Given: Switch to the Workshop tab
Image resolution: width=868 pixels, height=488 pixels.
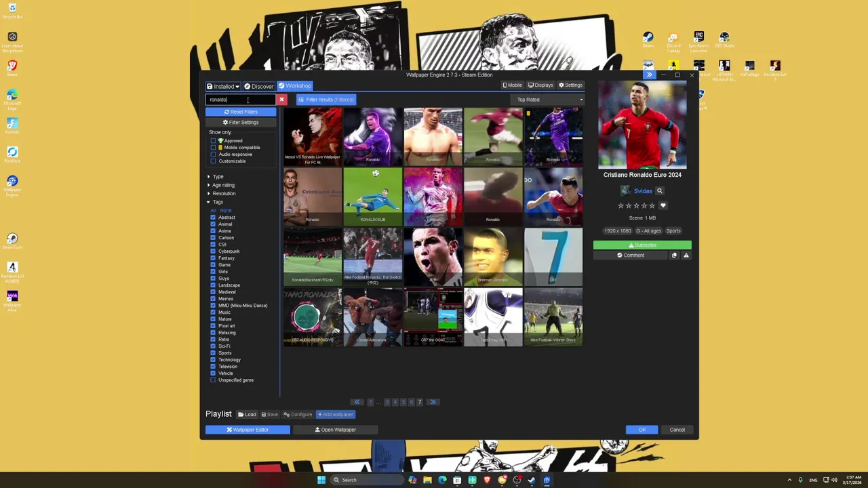Looking at the screenshot, I should tap(295, 86).
